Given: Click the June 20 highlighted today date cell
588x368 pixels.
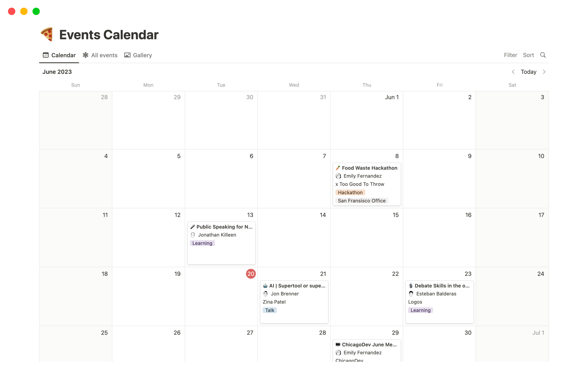Looking at the screenshot, I should tap(250, 274).
